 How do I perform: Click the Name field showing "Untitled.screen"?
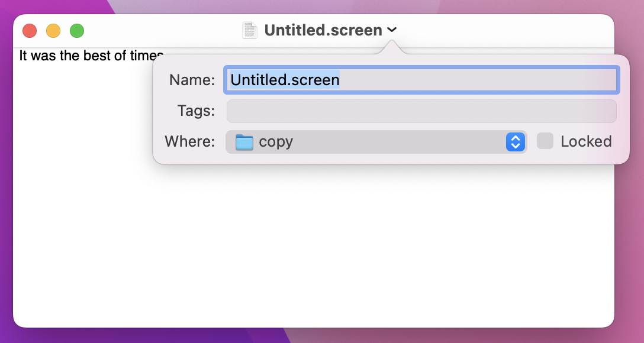(x=421, y=80)
